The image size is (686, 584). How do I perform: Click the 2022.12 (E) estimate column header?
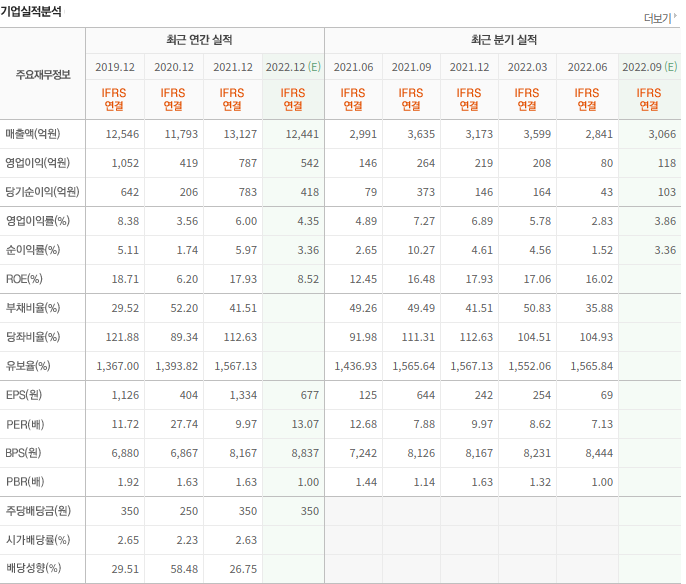pyautogui.click(x=293, y=67)
